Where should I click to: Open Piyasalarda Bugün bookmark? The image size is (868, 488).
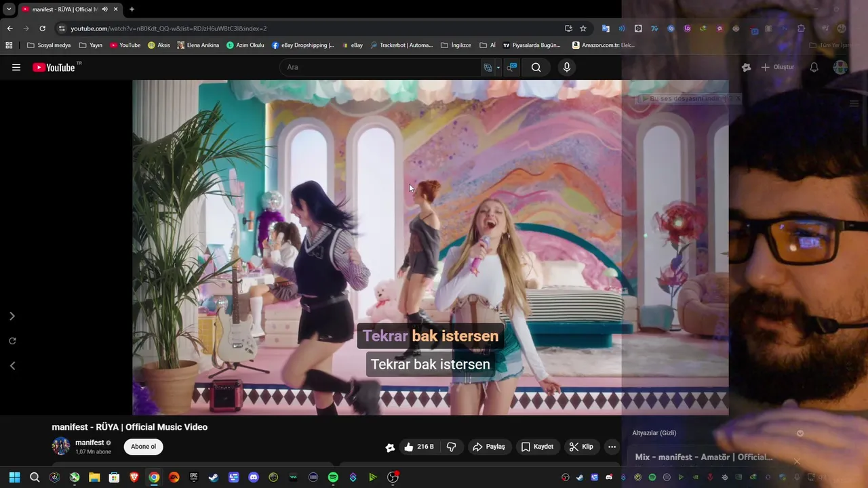(x=532, y=45)
